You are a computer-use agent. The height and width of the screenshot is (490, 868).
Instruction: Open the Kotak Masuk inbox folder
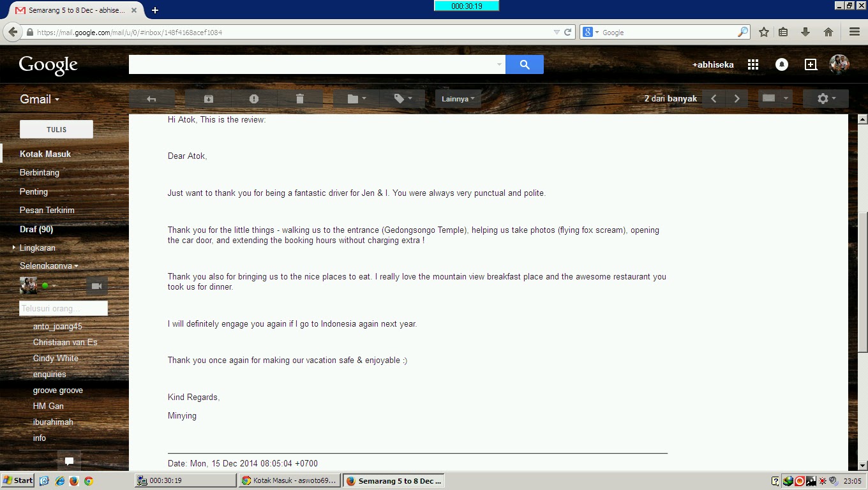pos(45,154)
